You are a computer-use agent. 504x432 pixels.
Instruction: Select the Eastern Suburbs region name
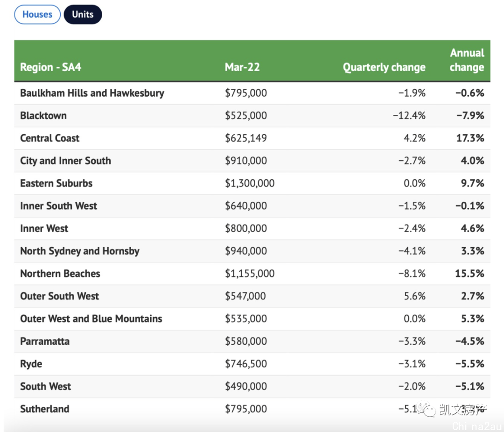(56, 183)
